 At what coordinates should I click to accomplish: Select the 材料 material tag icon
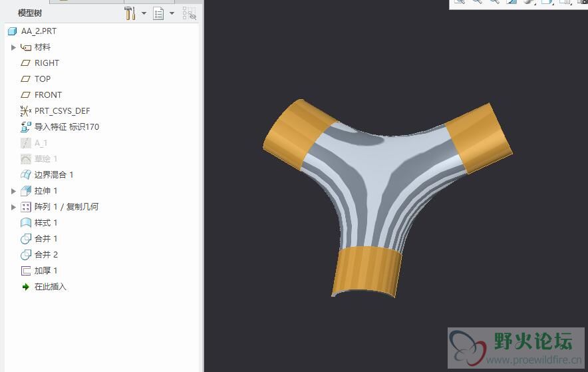26,47
